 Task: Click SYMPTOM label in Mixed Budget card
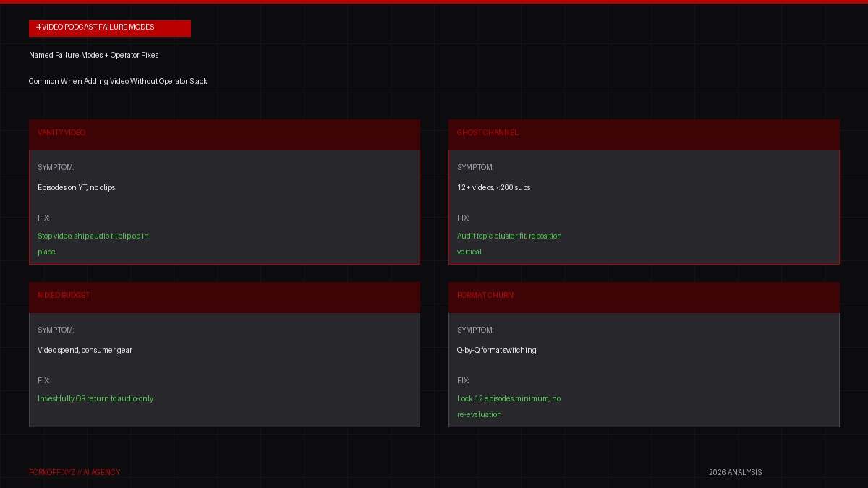click(x=56, y=330)
